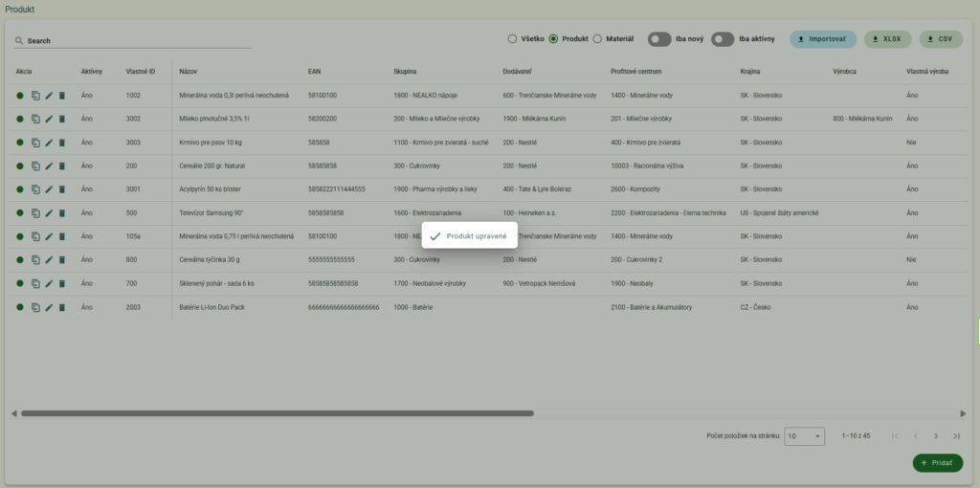The height and width of the screenshot is (488, 980).
Task: Turn on the Iba aktívny switch
Action: pos(723,39)
